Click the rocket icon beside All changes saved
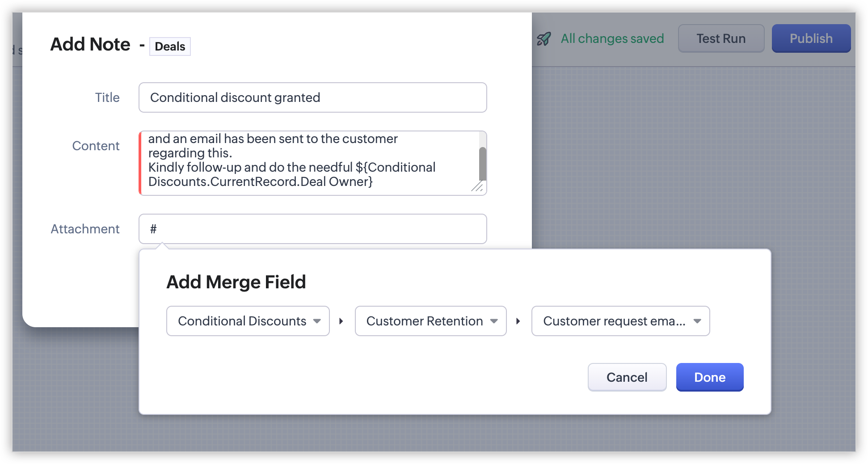Screen dimensions: 868x464 point(544,39)
